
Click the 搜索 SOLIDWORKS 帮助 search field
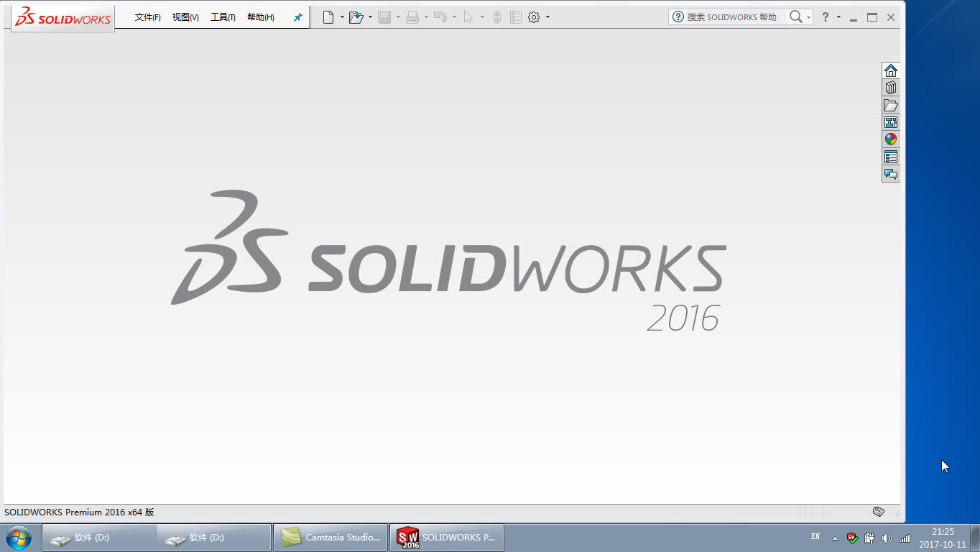coord(731,17)
